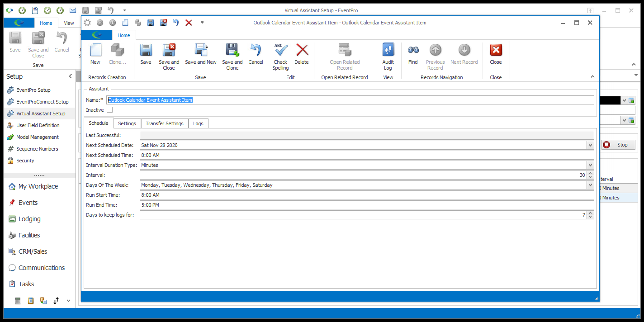Click the small new page icon in dialog quick toolbar

pyautogui.click(x=125, y=23)
